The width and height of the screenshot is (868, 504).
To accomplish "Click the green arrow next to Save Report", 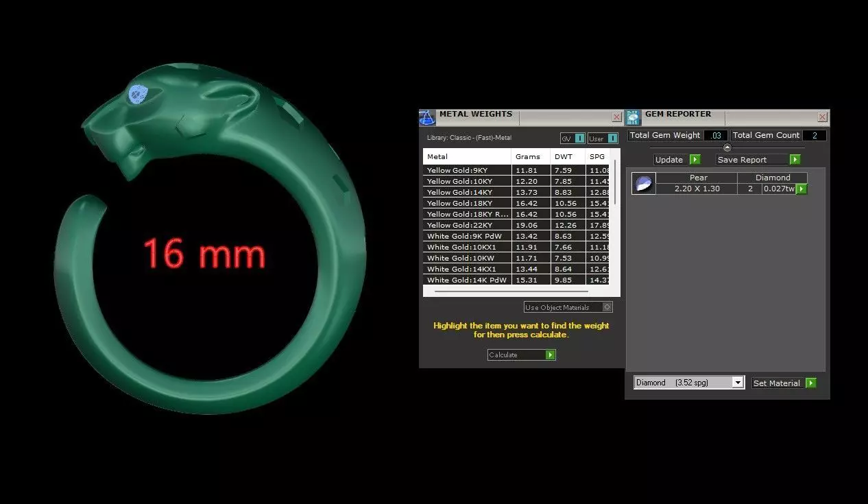I will pos(795,160).
